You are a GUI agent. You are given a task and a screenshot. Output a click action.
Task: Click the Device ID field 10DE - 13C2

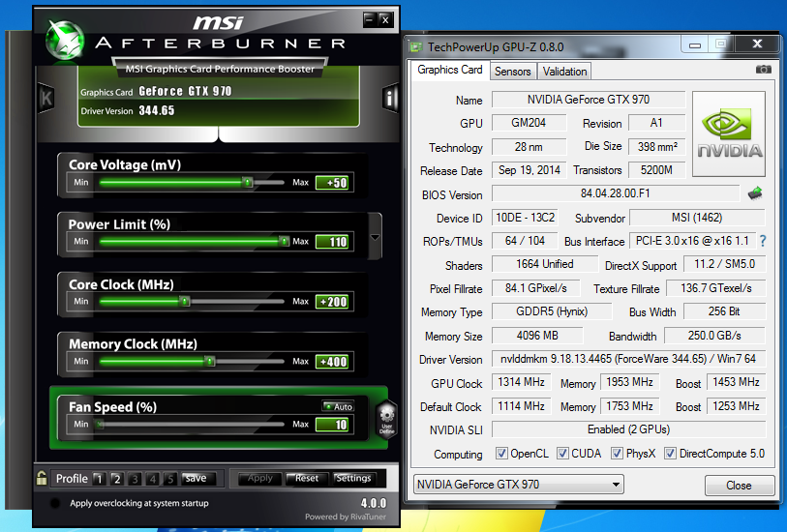click(x=525, y=217)
